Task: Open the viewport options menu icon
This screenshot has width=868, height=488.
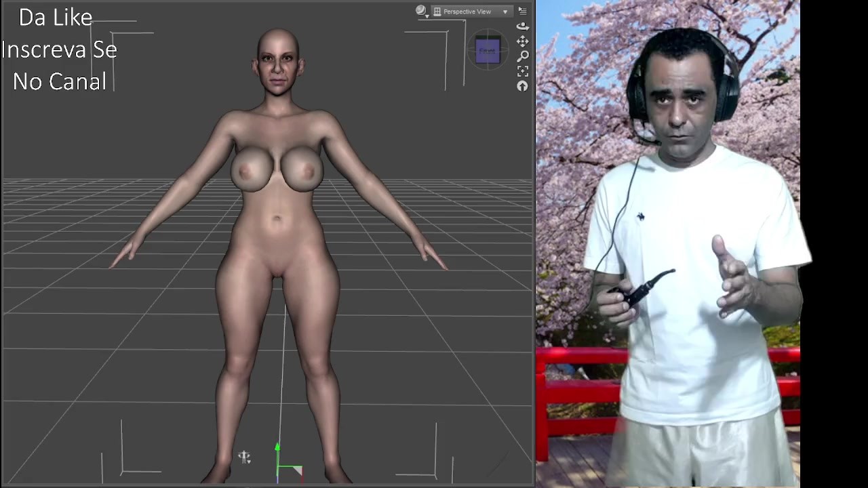Action: point(522,11)
